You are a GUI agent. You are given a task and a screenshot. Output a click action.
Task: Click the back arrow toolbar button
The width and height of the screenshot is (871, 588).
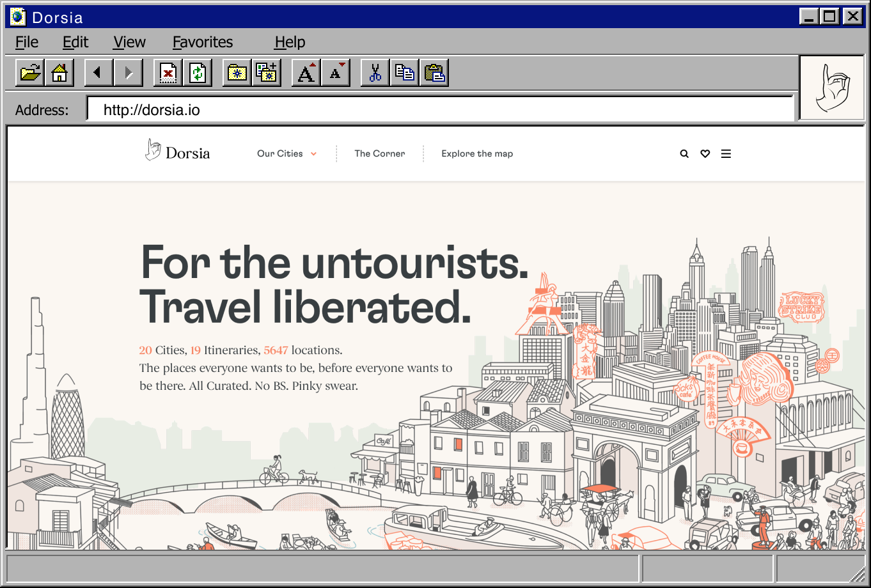[x=98, y=73]
